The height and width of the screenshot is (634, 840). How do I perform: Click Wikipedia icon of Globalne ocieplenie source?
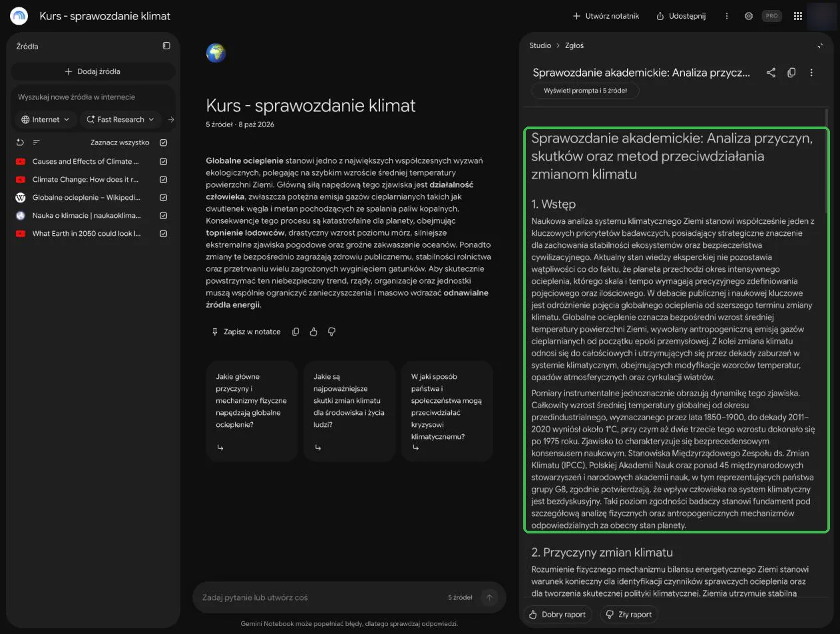pyautogui.click(x=20, y=197)
